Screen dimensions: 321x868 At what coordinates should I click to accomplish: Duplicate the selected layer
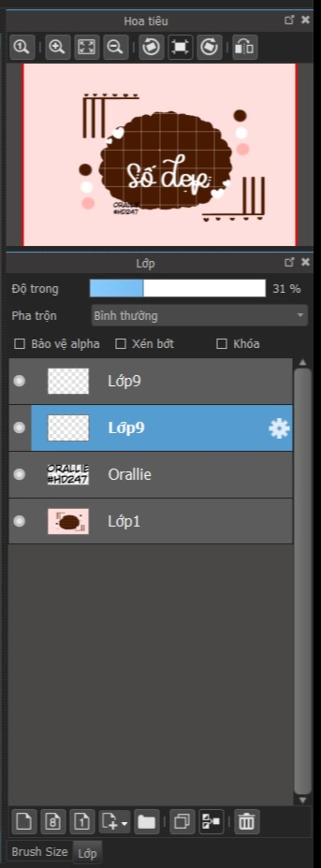click(182, 821)
